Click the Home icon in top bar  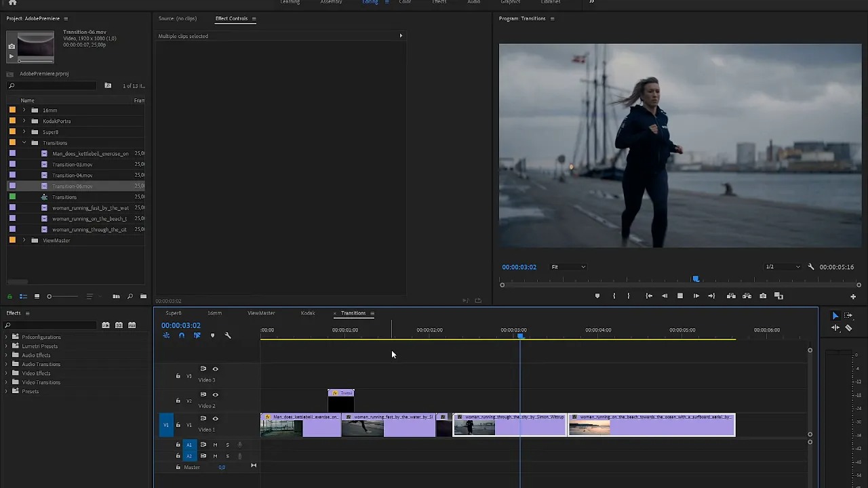[12, 3]
